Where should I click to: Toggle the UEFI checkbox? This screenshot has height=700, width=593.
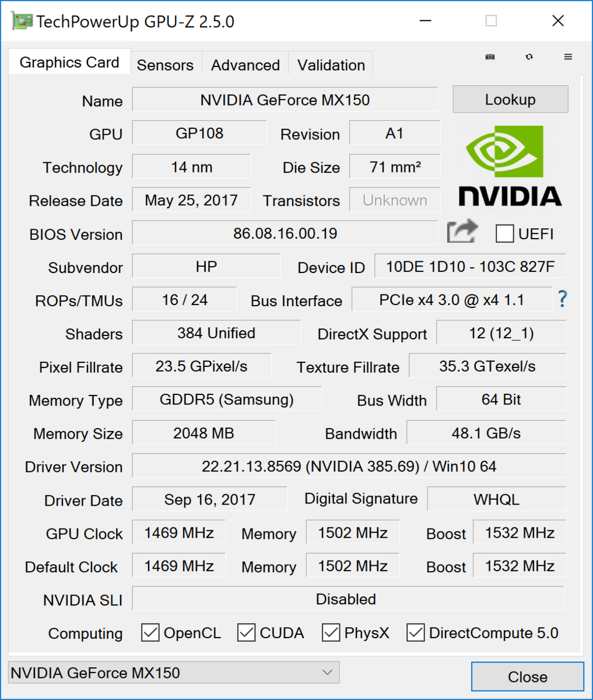click(504, 234)
